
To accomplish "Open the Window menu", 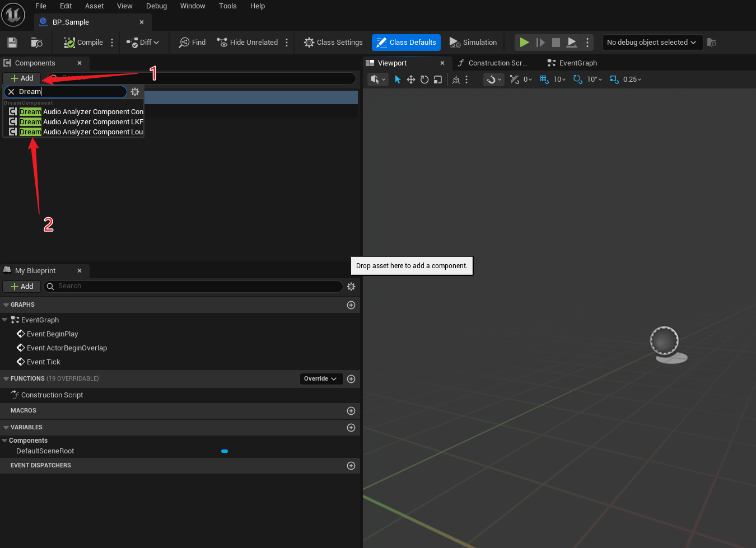I will coord(193,6).
